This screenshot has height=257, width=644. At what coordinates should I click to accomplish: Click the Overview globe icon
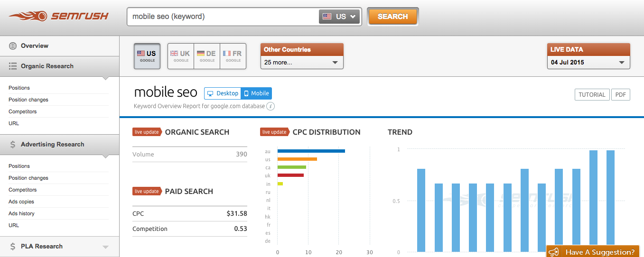coord(13,46)
